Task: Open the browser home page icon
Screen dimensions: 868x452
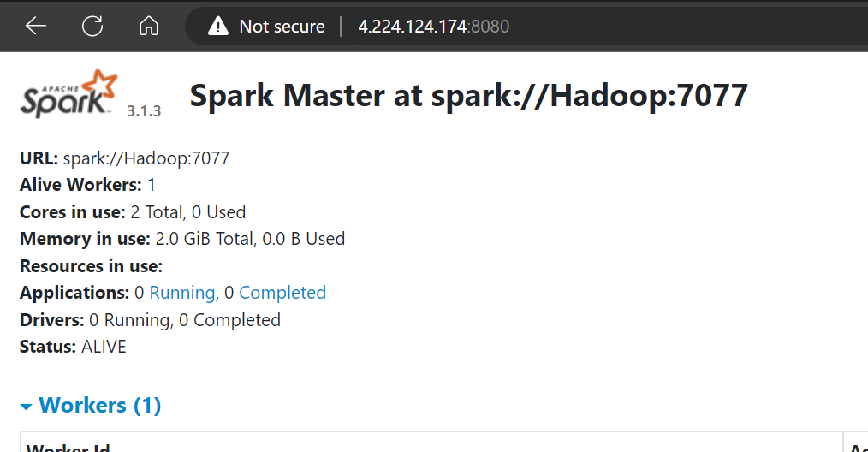Action: [x=149, y=26]
